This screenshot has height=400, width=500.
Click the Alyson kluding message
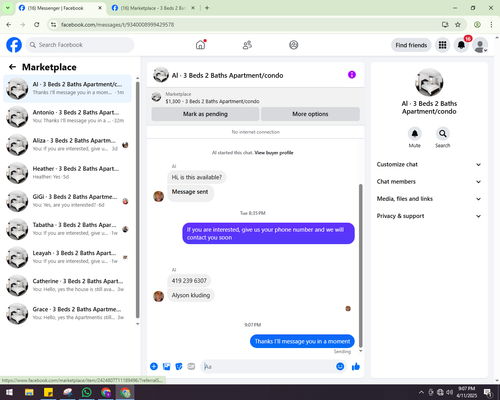[191, 295]
